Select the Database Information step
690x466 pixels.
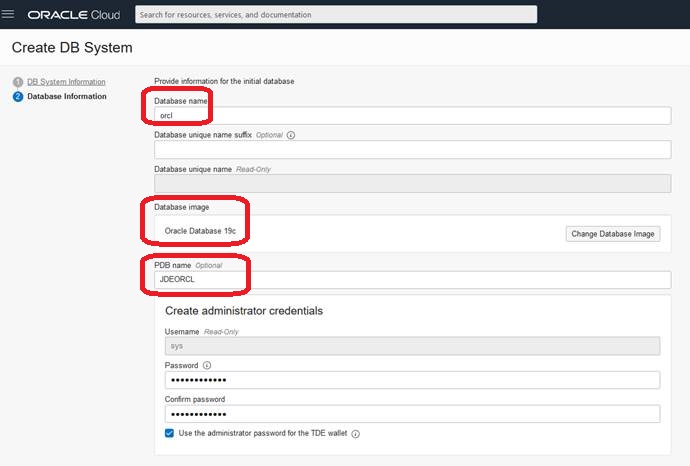pyautogui.click(x=67, y=96)
